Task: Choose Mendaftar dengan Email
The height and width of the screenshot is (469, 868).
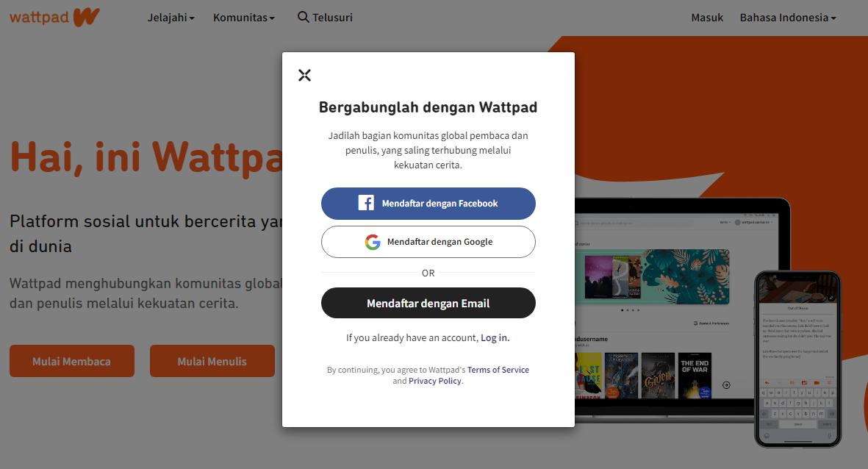Action: [428, 303]
